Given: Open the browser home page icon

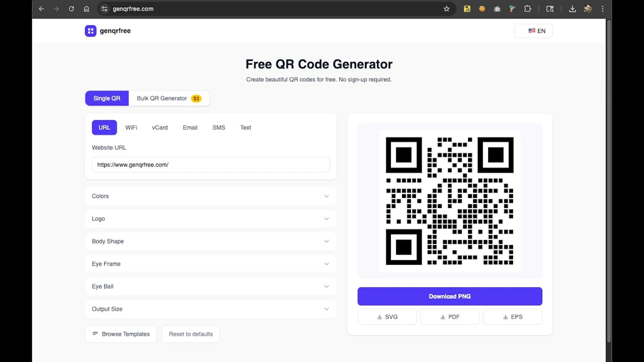Looking at the screenshot, I should pos(87,9).
